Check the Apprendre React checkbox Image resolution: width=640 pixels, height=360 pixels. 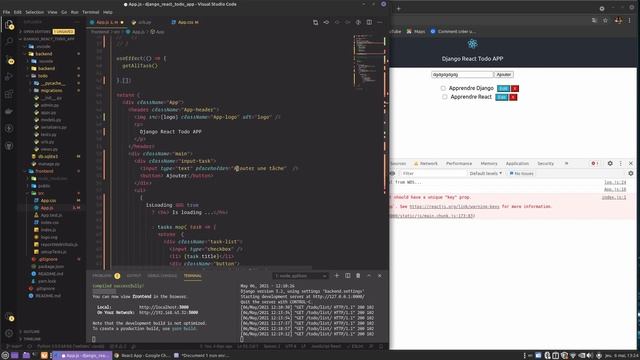tap(444, 97)
